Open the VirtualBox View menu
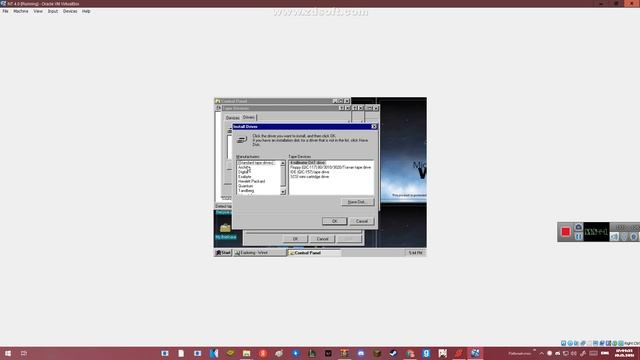The image size is (640, 360). coord(38,11)
